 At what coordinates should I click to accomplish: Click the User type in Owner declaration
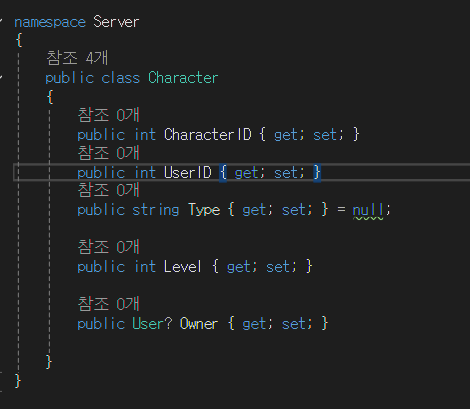[x=148, y=323]
